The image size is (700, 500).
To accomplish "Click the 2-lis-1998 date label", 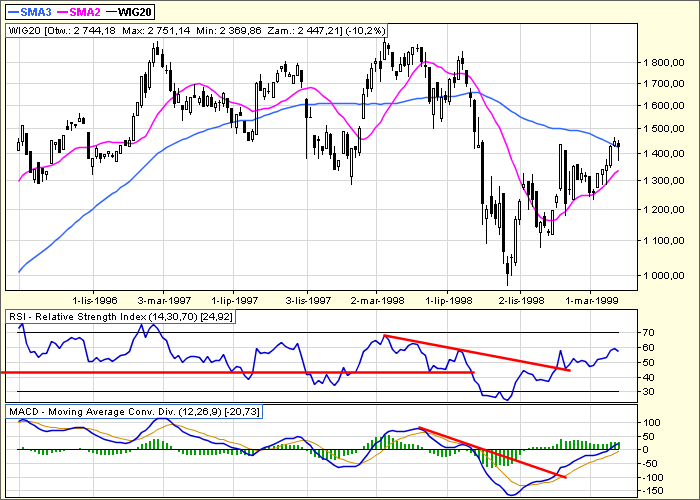I will point(521,300).
